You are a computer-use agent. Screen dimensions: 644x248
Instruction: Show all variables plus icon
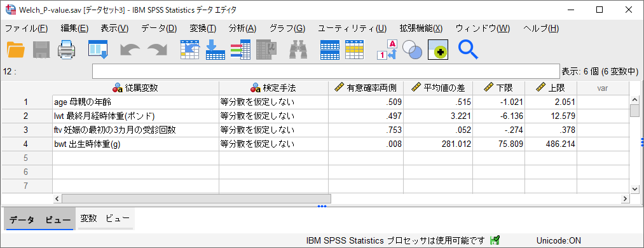click(438, 50)
